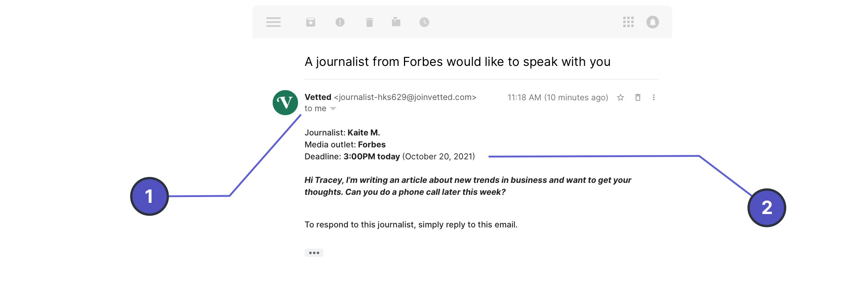Viewport: 868px width, 285px height.
Task: Open the Google apps grid
Action: pos(629,22)
